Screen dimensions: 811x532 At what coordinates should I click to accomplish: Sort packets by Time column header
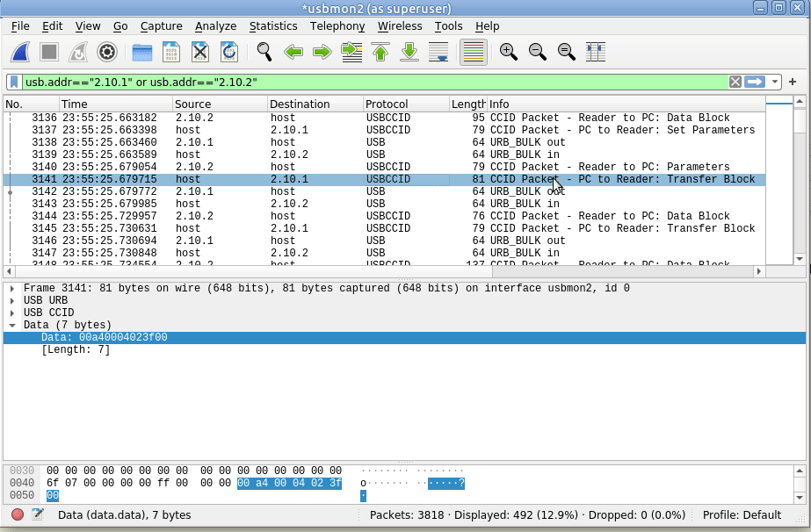[116, 104]
